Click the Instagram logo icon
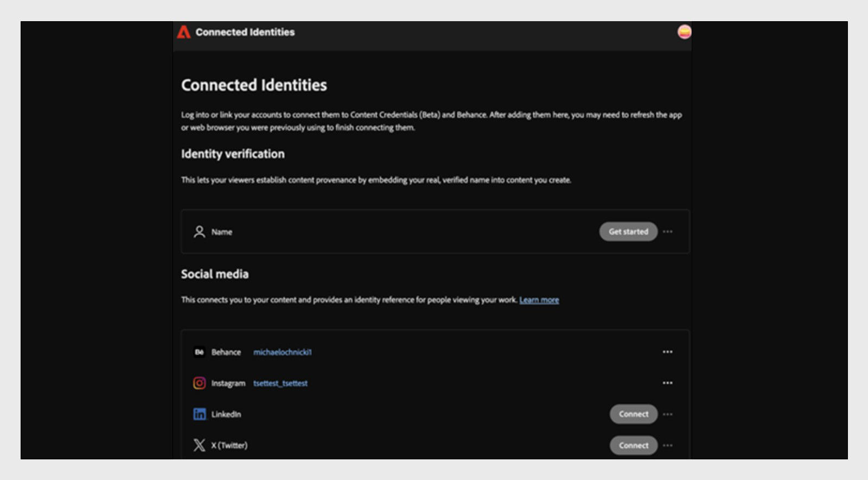868x480 pixels. click(199, 383)
